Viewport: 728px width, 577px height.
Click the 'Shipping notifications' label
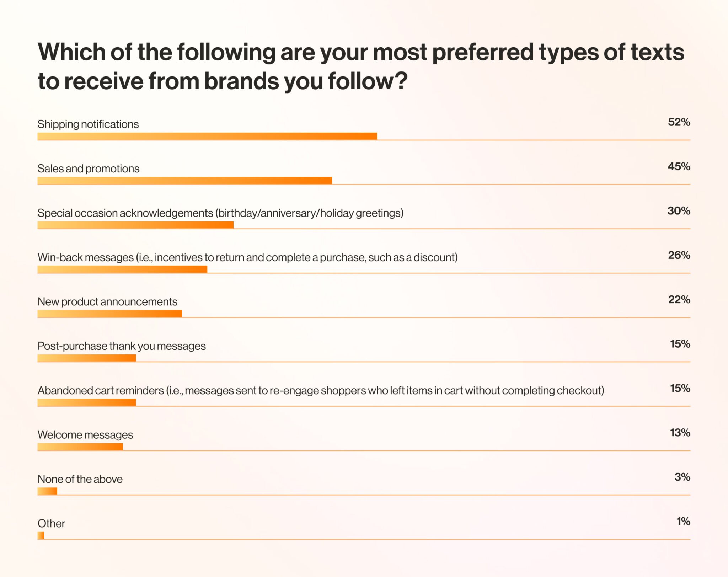click(88, 124)
